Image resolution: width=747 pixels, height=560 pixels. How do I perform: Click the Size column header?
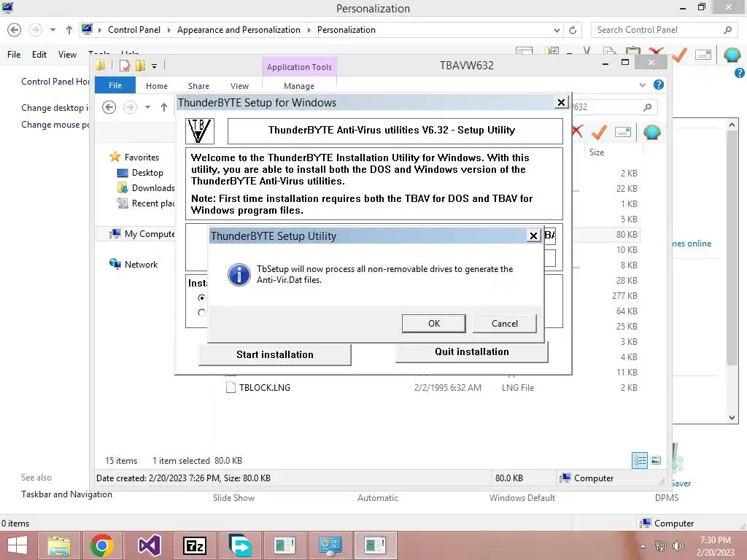click(597, 152)
